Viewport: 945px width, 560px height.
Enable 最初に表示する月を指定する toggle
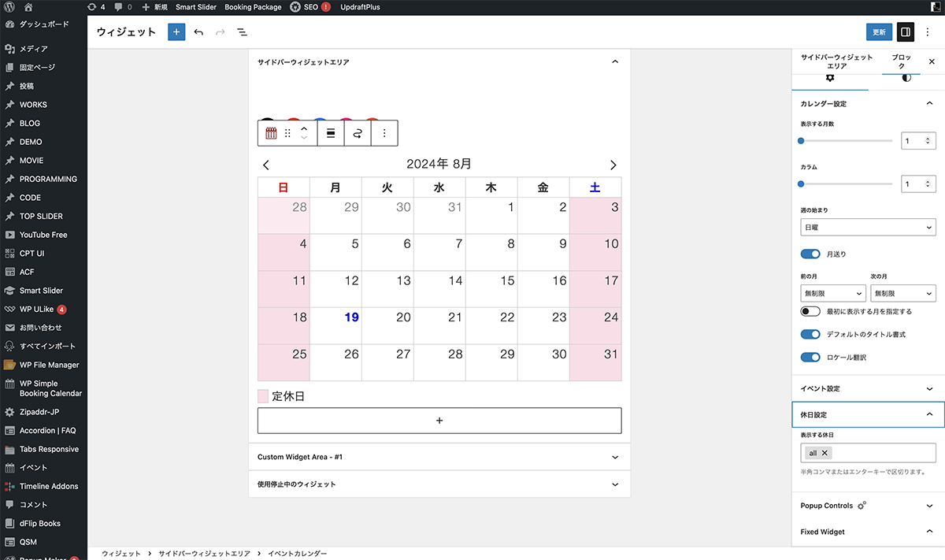(810, 312)
